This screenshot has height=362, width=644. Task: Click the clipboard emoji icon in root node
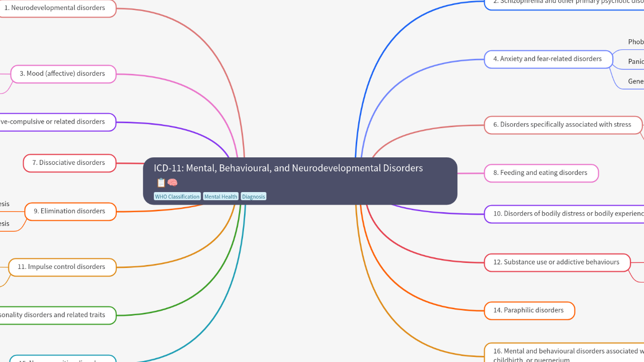click(x=161, y=183)
